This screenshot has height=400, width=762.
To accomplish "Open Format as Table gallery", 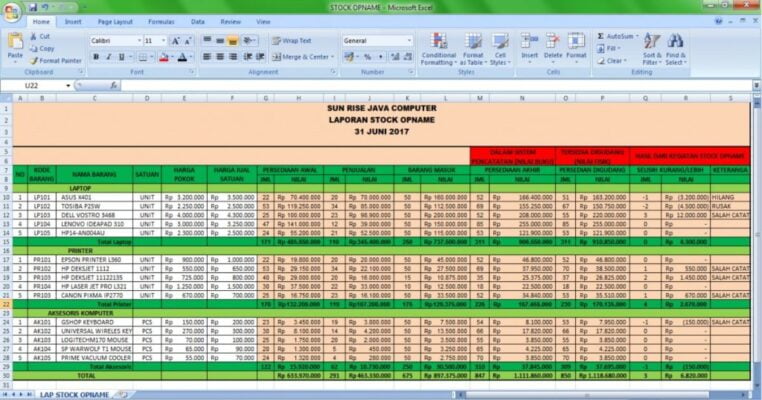I will pos(472,49).
